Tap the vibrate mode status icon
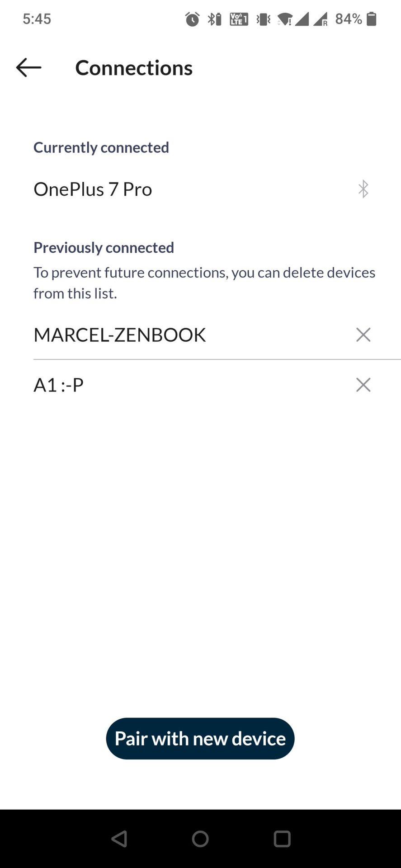Viewport: 401px width, 868px height. 263,19
